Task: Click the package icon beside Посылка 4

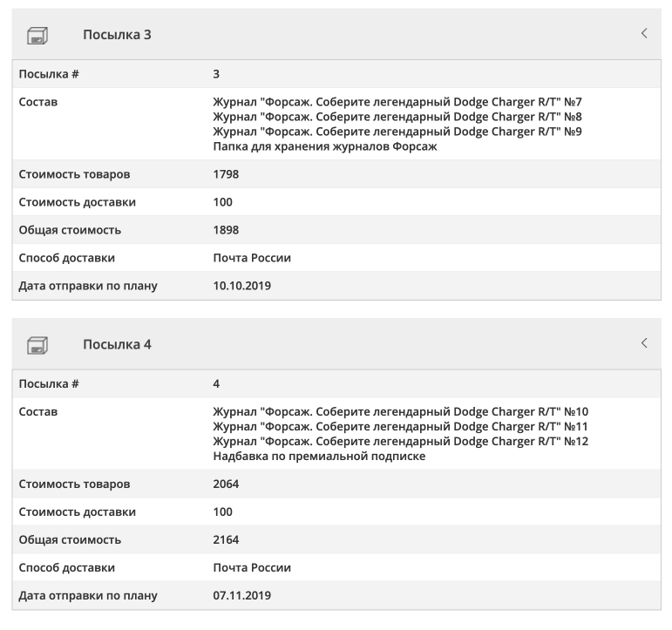Action: tap(37, 344)
